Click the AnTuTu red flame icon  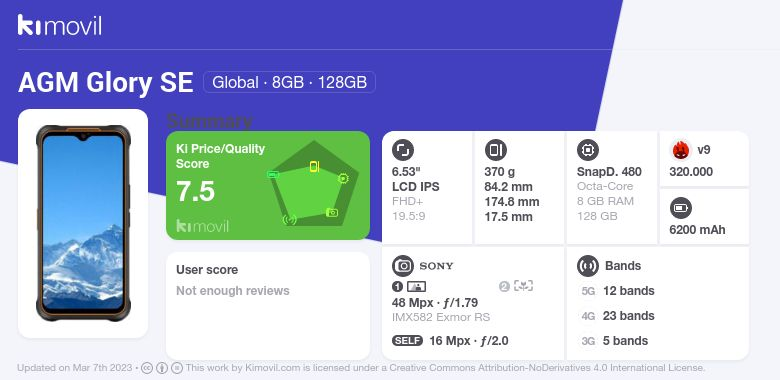680,150
